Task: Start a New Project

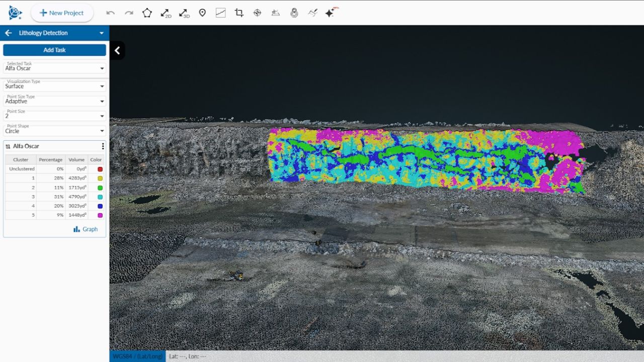Action: tap(62, 13)
